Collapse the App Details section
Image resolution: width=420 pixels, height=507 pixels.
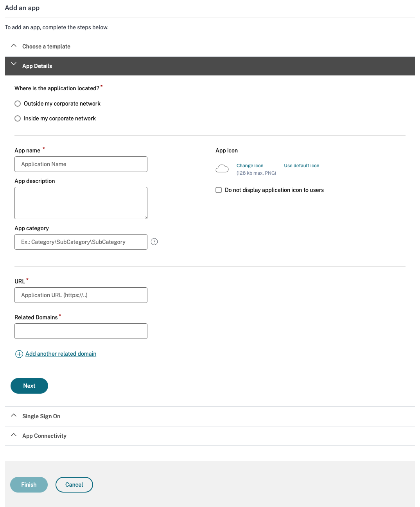coord(37,66)
